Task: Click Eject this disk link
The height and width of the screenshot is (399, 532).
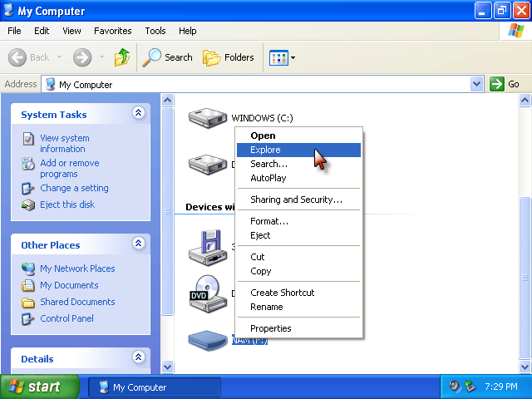Action: (67, 204)
